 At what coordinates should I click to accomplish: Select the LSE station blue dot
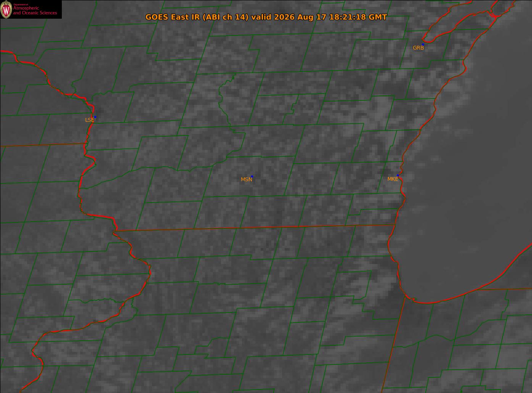[95, 117]
